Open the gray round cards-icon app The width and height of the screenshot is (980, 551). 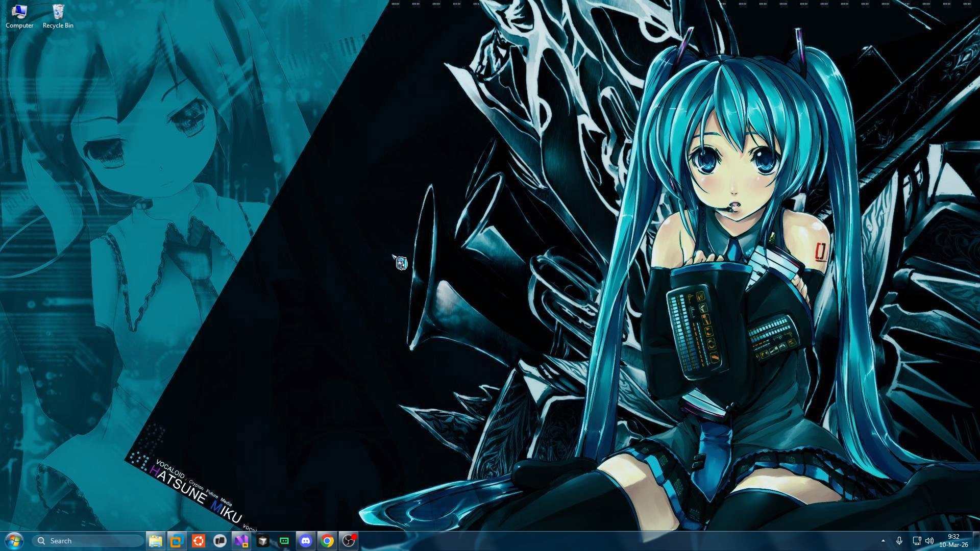pyautogui.click(x=220, y=541)
